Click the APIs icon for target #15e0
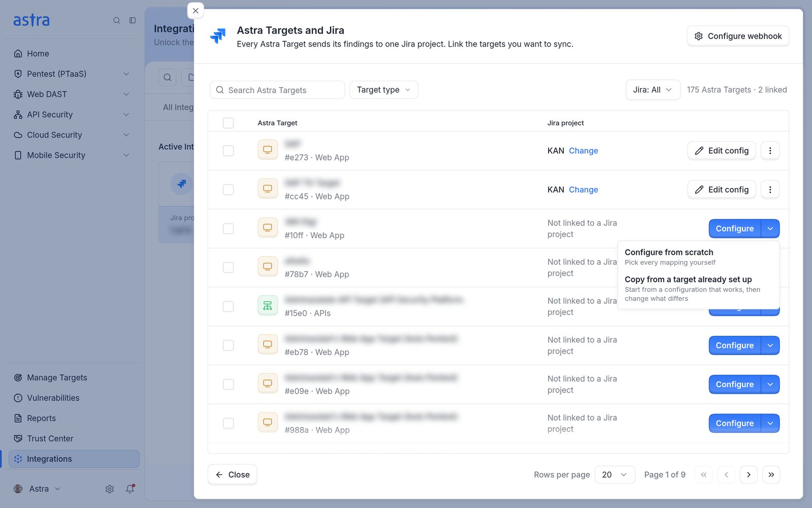 tap(267, 306)
